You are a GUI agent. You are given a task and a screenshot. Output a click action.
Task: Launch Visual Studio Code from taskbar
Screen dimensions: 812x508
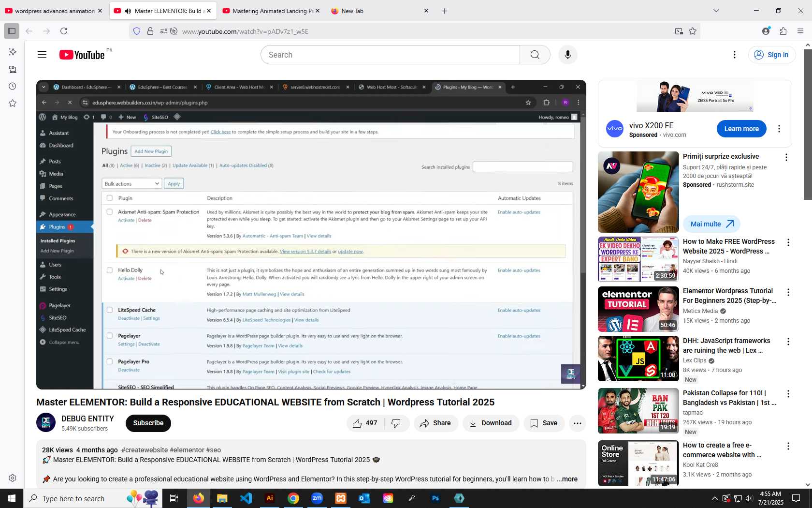click(246, 498)
